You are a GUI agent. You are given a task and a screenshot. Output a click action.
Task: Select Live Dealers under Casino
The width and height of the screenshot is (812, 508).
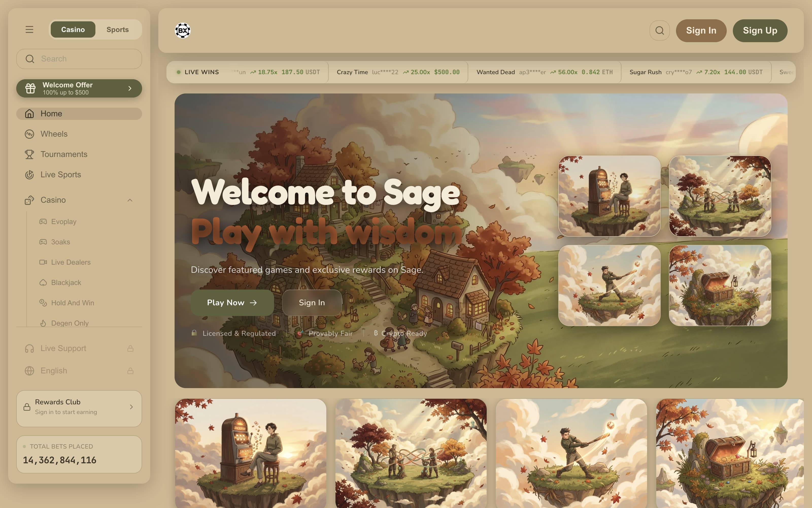71,262
